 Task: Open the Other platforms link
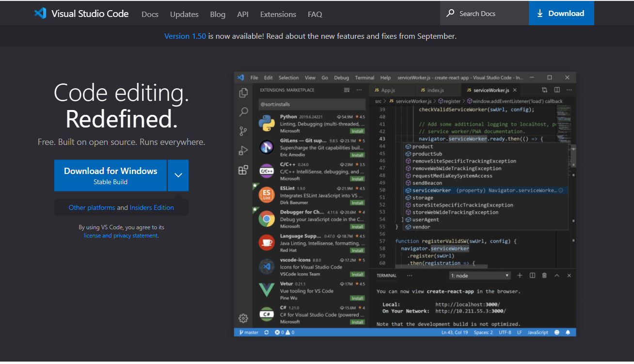92,207
